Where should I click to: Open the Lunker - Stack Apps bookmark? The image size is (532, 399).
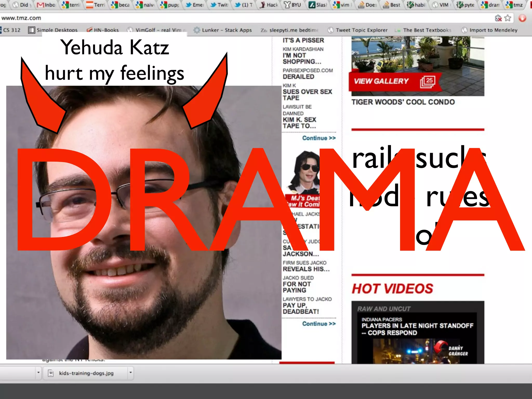click(223, 30)
